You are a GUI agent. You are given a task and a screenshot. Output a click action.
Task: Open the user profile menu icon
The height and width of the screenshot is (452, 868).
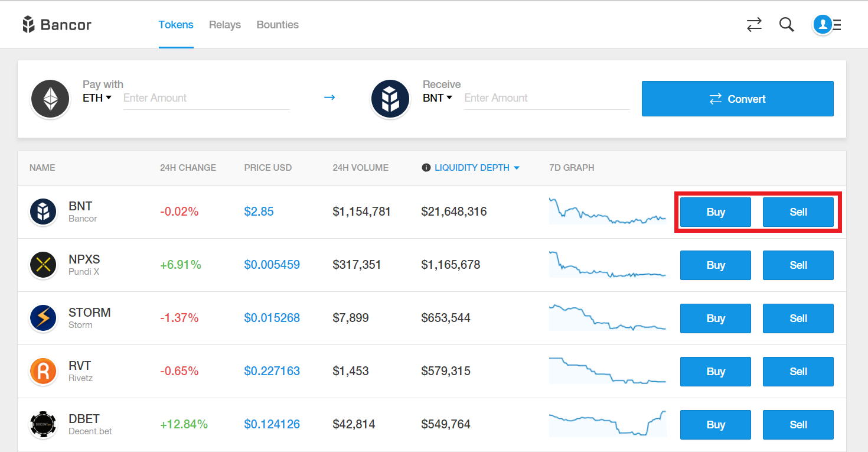827,25
